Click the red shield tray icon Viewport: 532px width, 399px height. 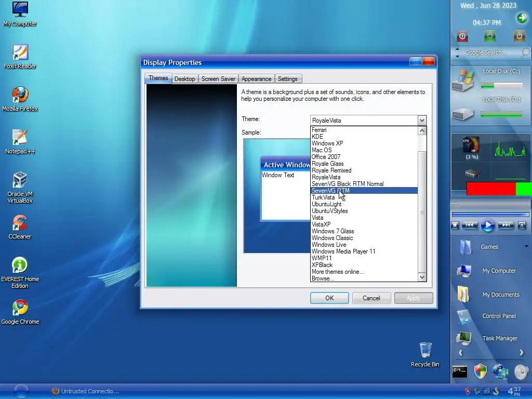tap(468, 391)
